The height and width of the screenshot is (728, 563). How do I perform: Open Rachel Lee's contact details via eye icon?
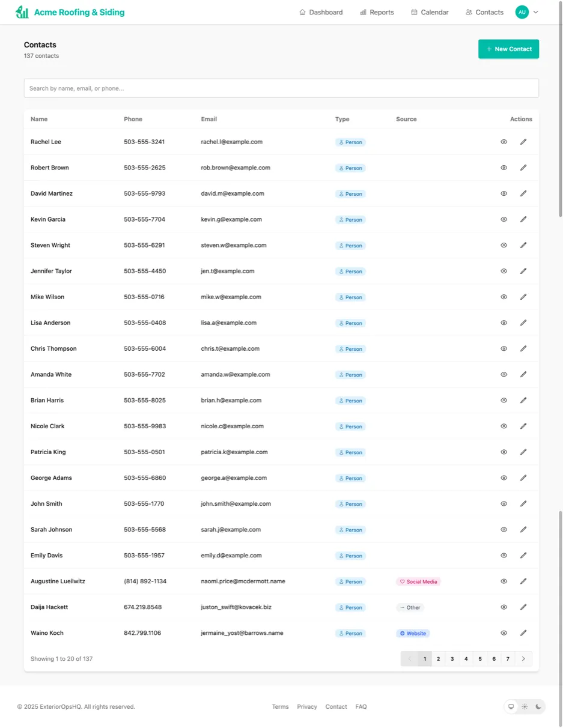point(504,142)
